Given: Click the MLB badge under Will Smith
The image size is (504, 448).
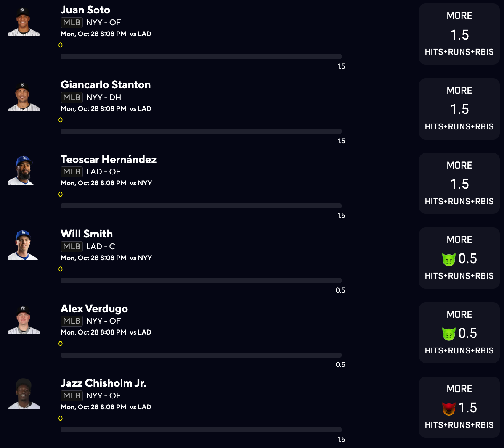Looking at the screenshot, I should point(72,246).
